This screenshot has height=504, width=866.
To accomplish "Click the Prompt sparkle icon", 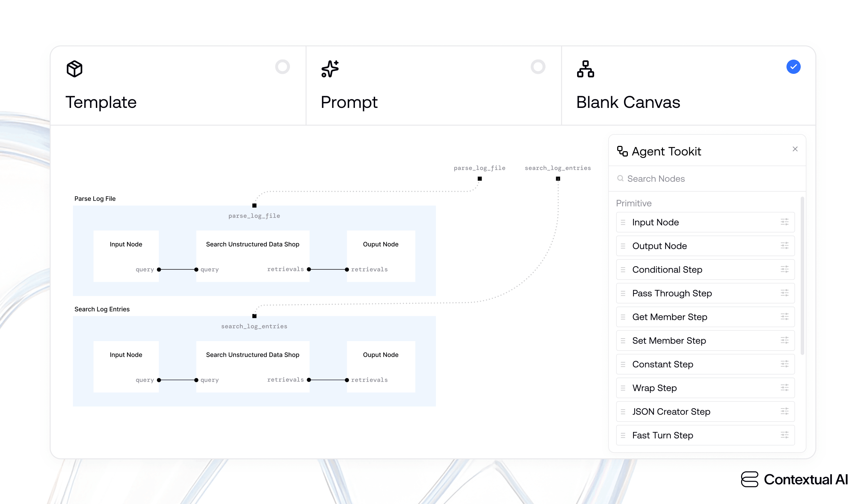I will tap(329, 70).
